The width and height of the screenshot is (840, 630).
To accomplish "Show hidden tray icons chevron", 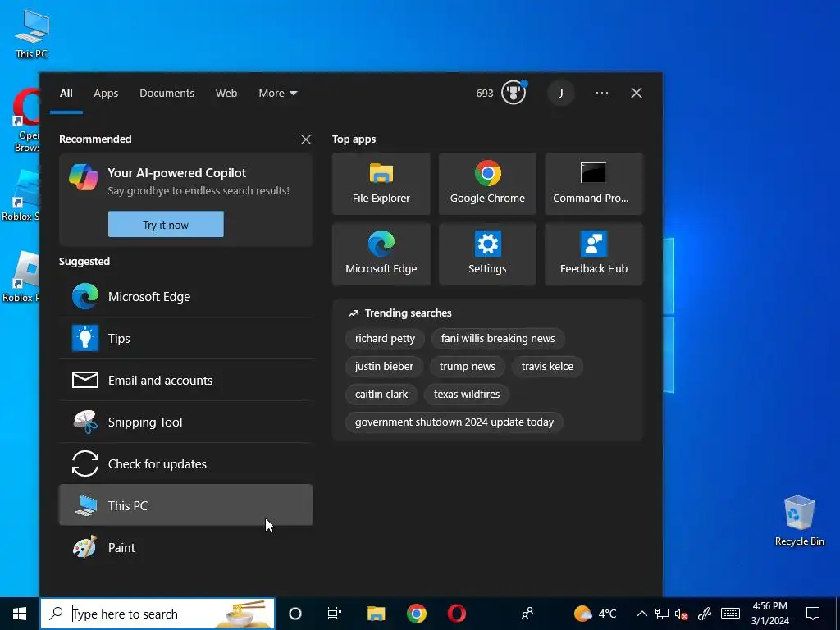I will click(x=641, y=614).
